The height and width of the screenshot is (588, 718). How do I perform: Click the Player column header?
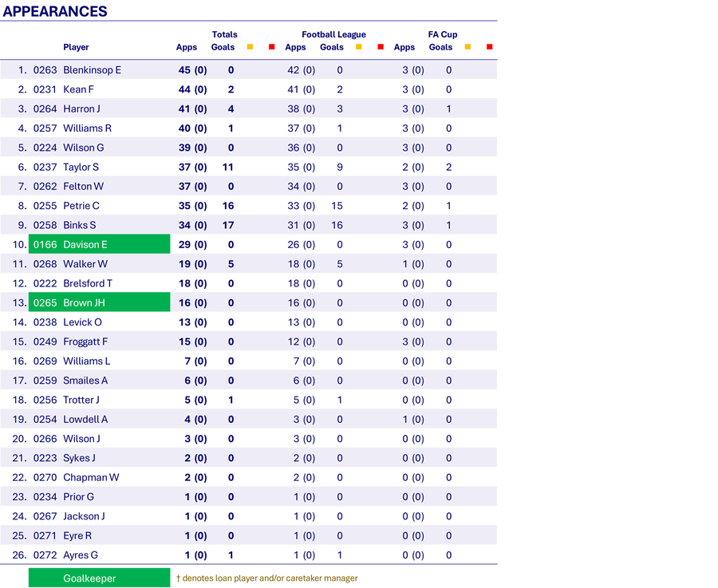[76, 47]
